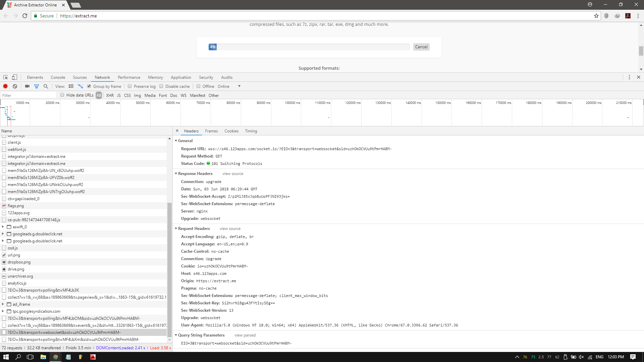Click view parsed for query parameters

tap(245, 335)
